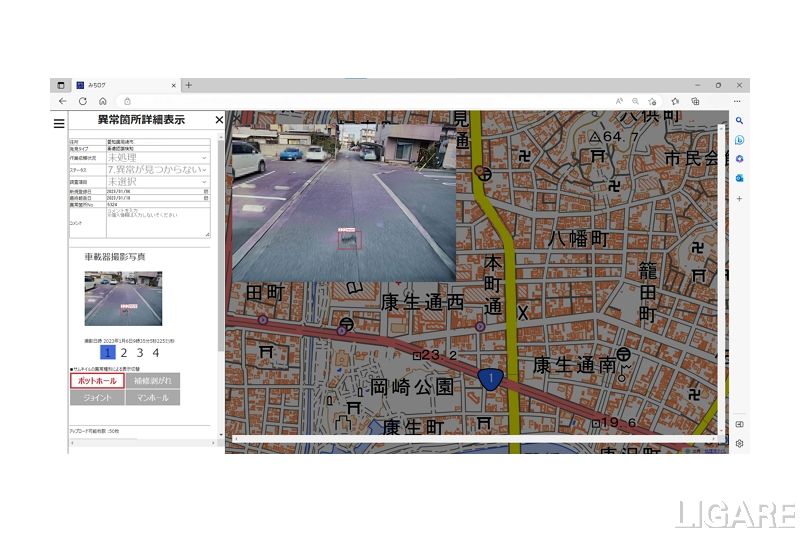Close the 異常箇所詳細表示 panel with the X
Viewport: 800px width, 533px height.
219,120
